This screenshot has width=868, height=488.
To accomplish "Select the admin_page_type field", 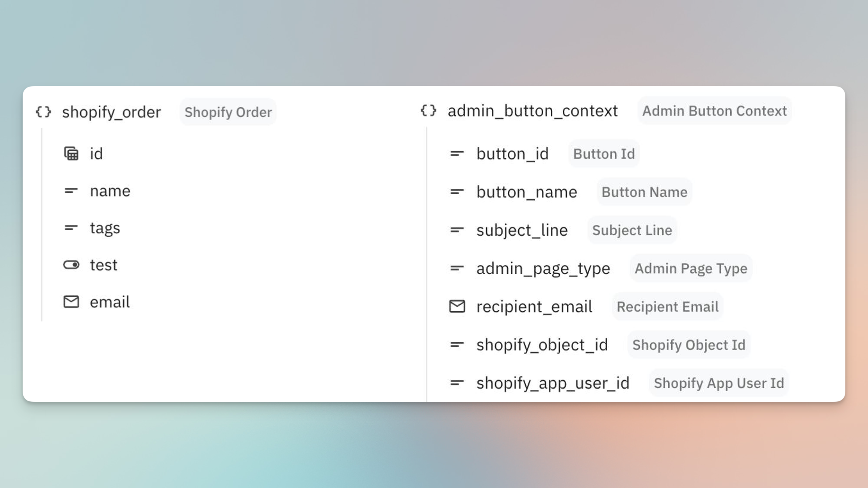I will (x=543, y=268).
